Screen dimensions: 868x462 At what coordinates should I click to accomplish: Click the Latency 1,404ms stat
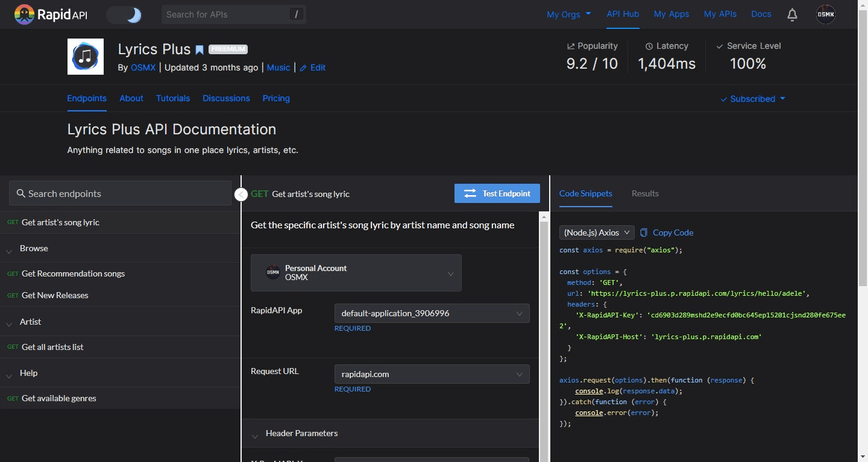(667, 57)
